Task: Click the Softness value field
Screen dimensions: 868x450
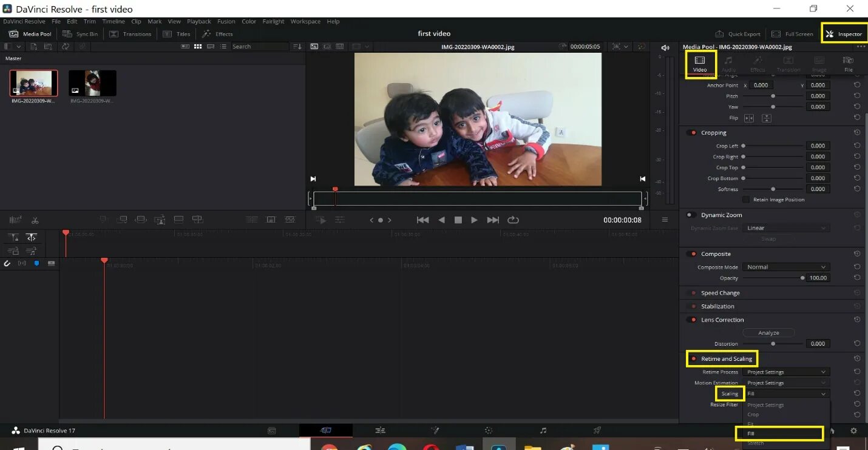Action: coord(818,189)
